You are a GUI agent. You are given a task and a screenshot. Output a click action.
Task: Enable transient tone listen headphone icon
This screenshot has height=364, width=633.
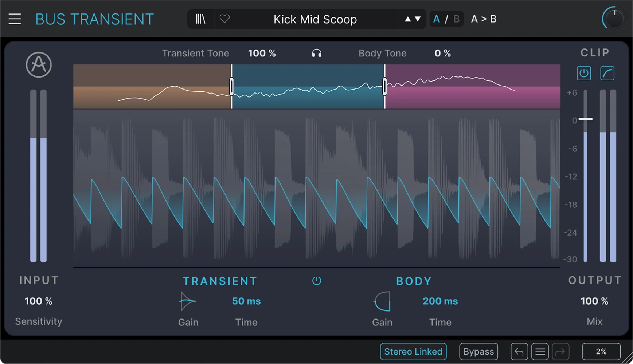pyautogui.click(x=316, y=53)
